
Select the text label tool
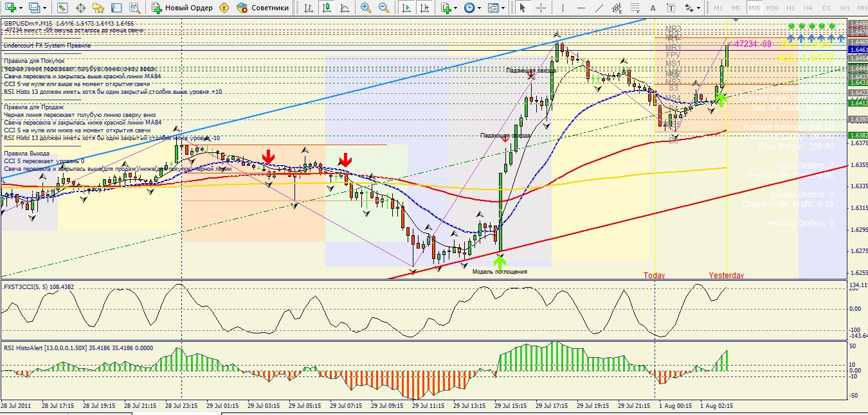(x=671, y=8)
